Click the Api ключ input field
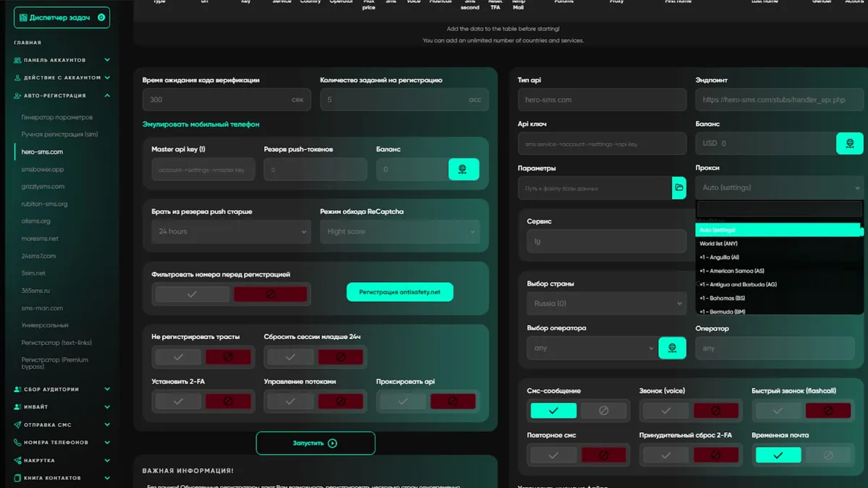Image resolution: width=868 pixels, height=488 pixels. [x=602, y=144]
